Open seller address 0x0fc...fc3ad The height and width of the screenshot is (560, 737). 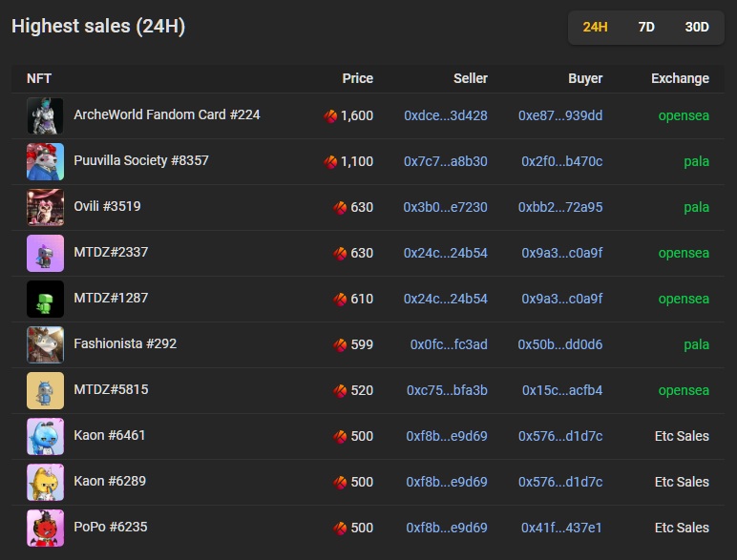point(449,344)
